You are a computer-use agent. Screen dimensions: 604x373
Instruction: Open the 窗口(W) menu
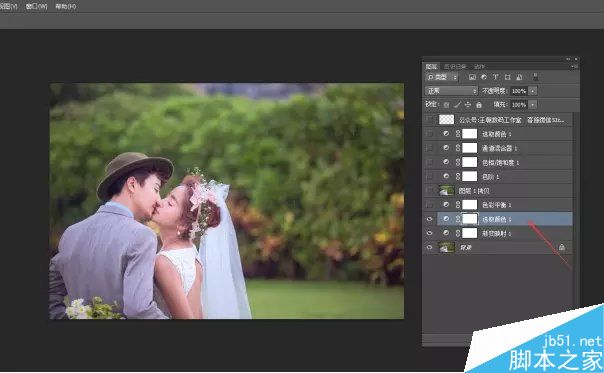36,6
